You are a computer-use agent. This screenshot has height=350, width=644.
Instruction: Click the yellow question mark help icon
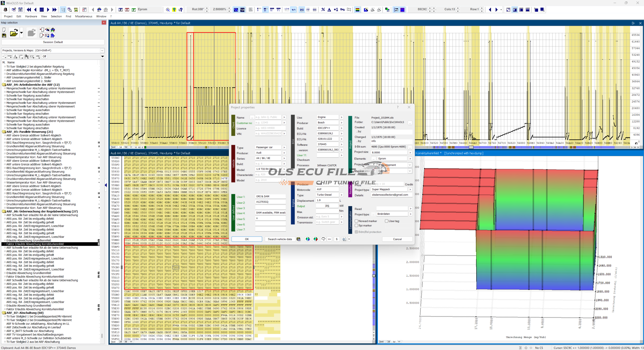pos(174,10)
